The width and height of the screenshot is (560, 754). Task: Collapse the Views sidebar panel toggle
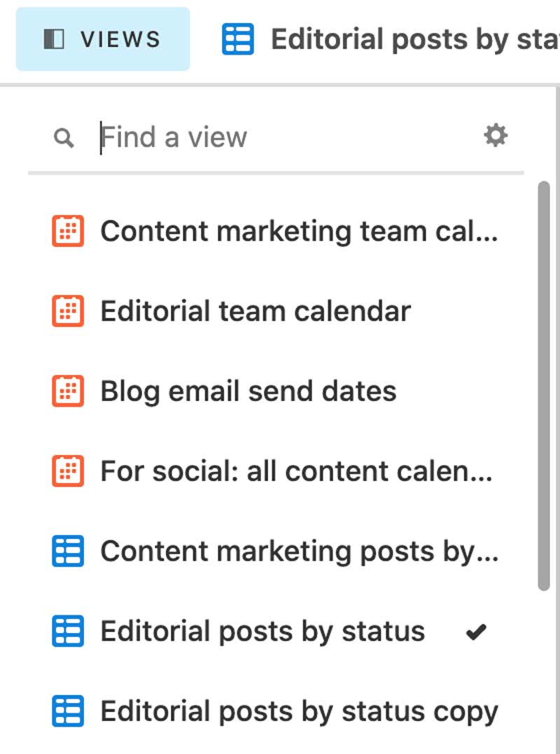click(x=103, y=39)
